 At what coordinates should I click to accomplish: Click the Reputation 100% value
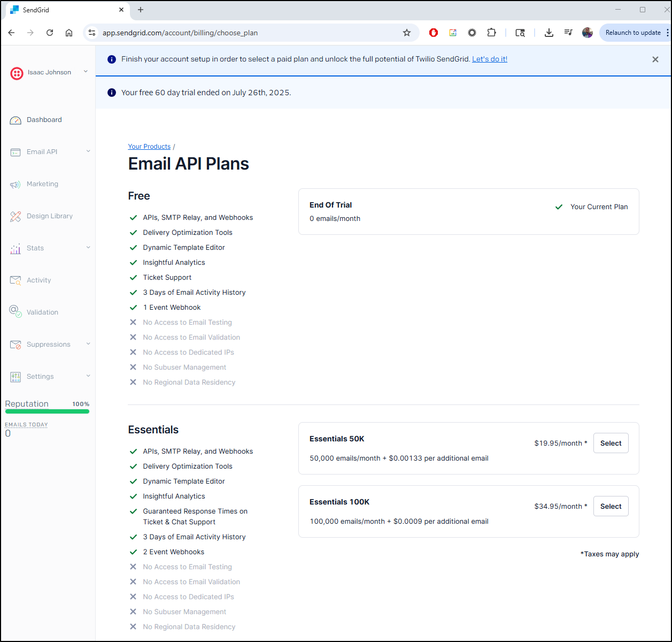click(x=81, y=404)
